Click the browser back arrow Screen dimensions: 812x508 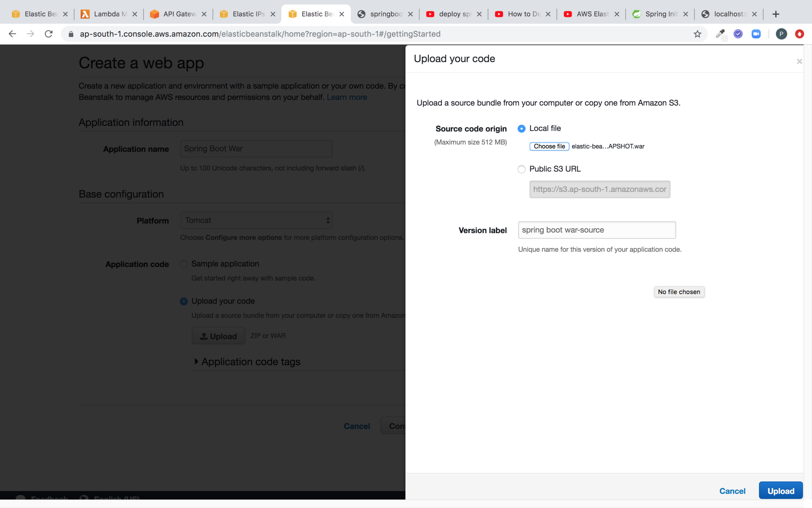point(12,34)
